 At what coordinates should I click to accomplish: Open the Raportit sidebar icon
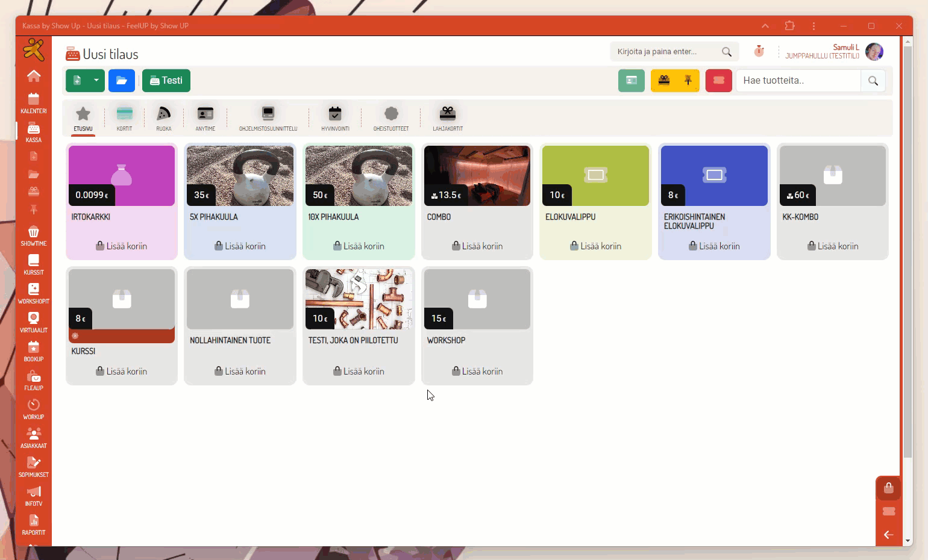click(34, 524)
